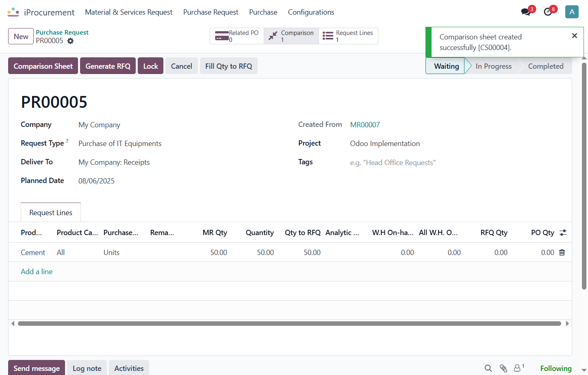The height and width of the screenshot is (375, 588).
Task: Open Material & Services Request menu
Action: [129, 12]
